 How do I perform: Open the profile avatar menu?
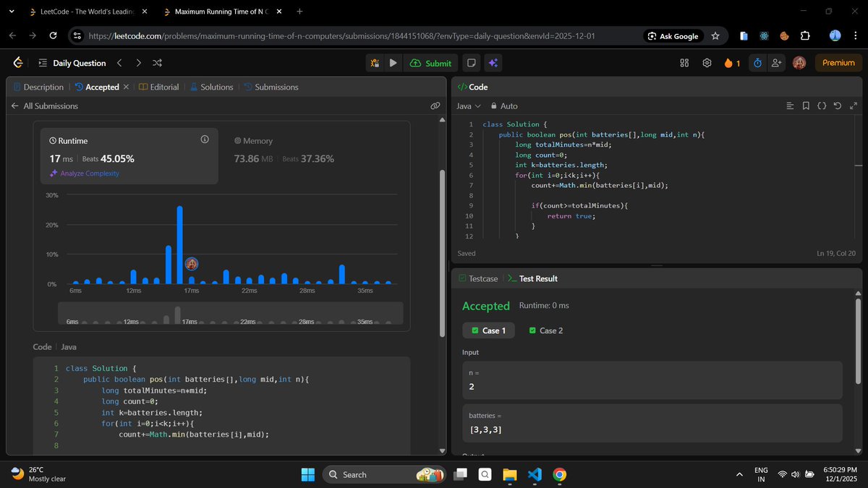point(799,63)
